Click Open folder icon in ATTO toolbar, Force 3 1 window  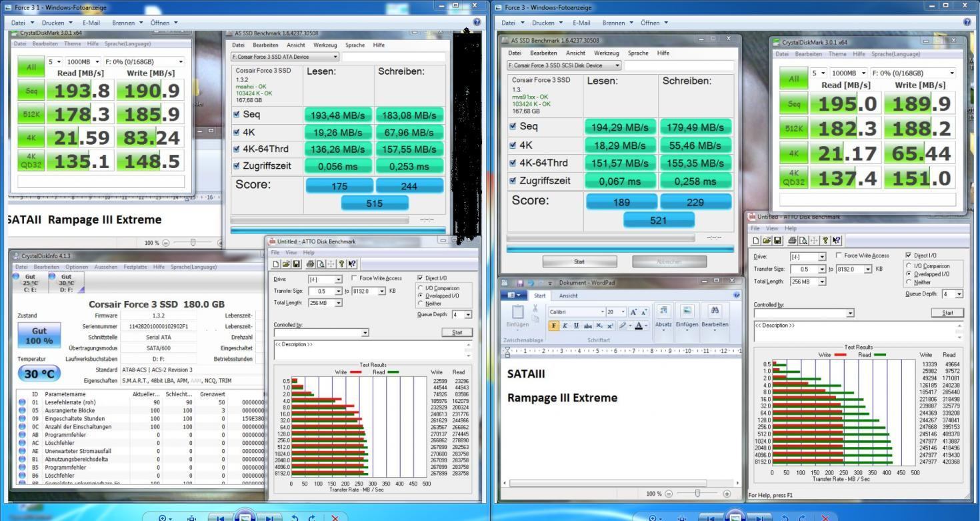click(287, 264)
